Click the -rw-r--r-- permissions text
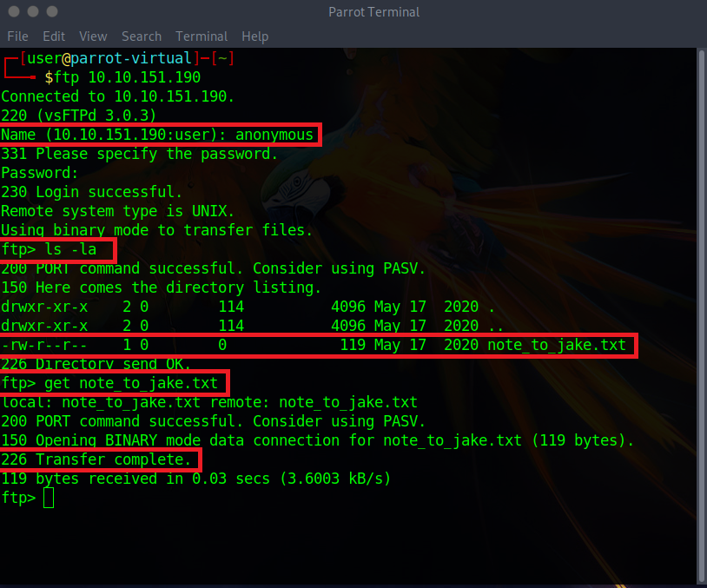This screenshot has width=707, height=588. click(x=44, y=345)
